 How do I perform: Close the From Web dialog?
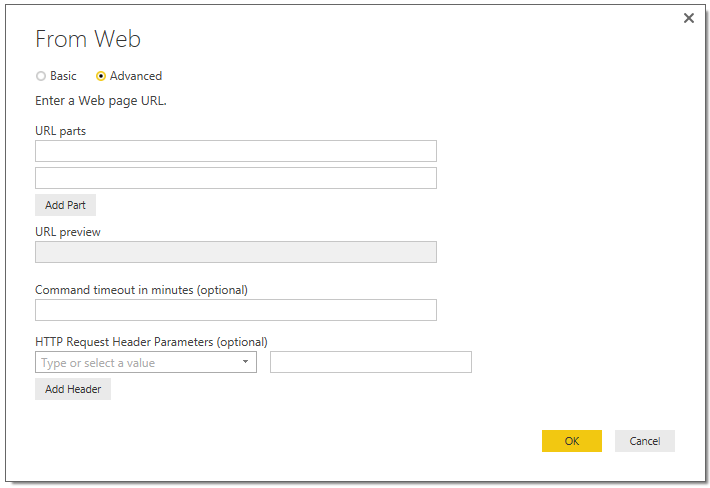tap(688, 18)
